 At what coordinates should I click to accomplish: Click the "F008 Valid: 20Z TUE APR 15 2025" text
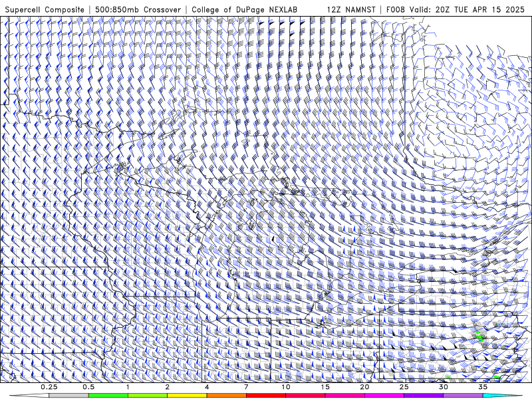(456, 9)
